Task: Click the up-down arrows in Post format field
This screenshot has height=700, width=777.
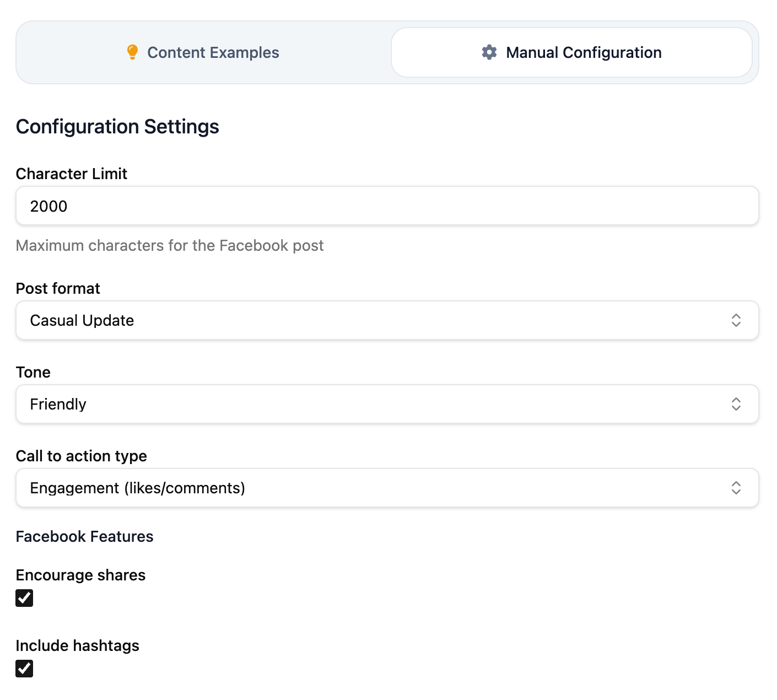Action: click(736, 320)
